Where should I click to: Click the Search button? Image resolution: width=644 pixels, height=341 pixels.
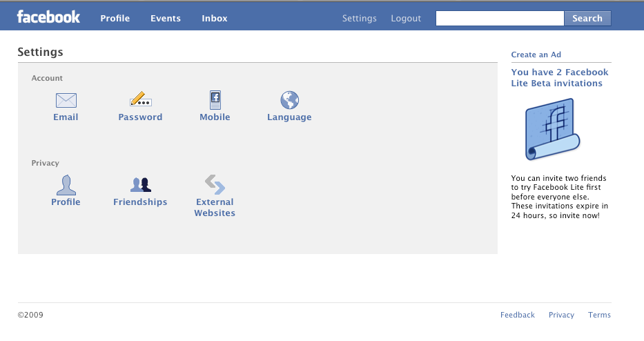587,19
